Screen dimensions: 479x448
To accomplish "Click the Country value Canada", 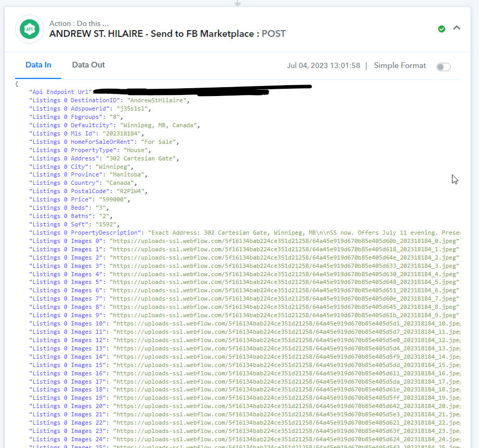I will pyautogui.click(x=119, y=183).
